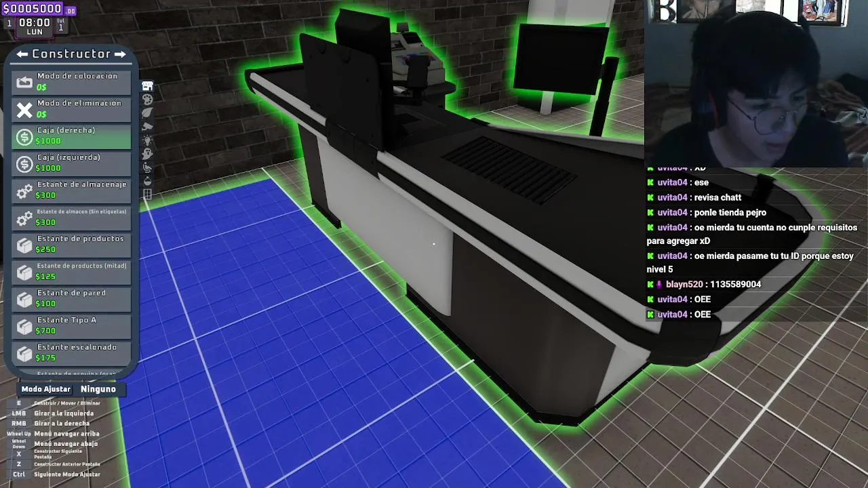Click chat message 'revisa chatt'
Image resolution: width=868 pixels, height=488 pixels.
click(x=719, y=198)
